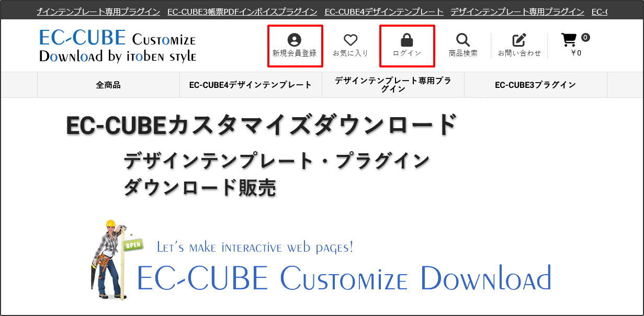Viewport: 644px width, 316px height.
Task: Open 商品検索 magnifier icon
Action: coord(463,40)
